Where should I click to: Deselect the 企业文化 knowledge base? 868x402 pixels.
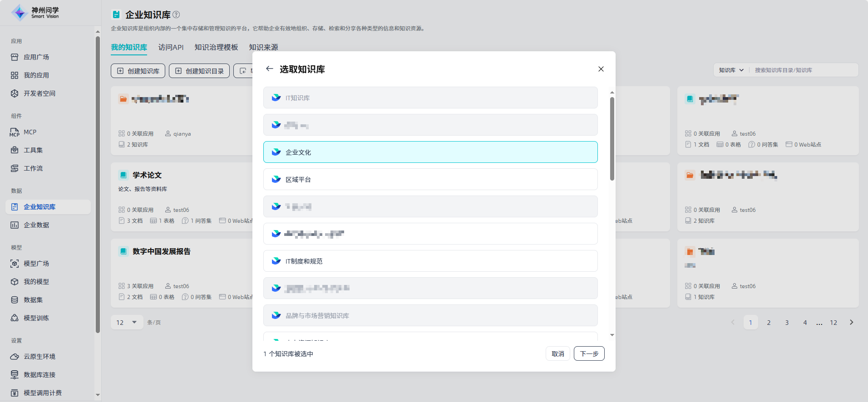(x=430, y=152)
